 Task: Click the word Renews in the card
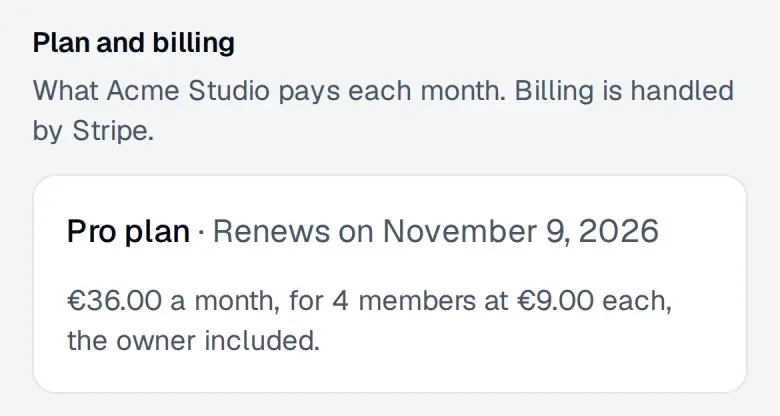point(271,231)
